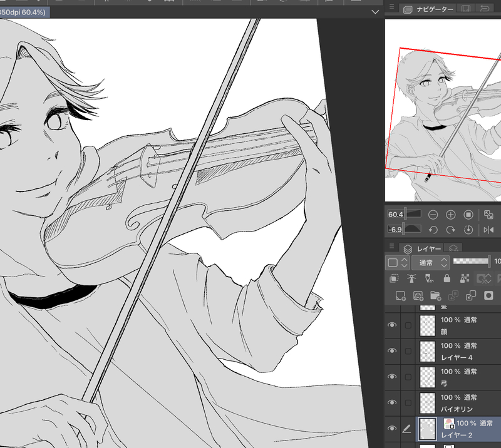Open the layer palette color dropdown
The image size is (501, 448).
click(397, 263)
